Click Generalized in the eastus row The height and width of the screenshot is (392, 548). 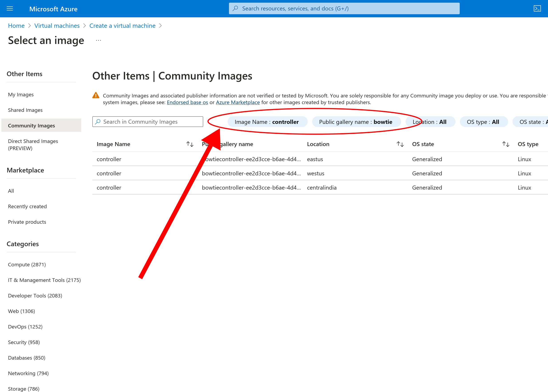(427, 159)
